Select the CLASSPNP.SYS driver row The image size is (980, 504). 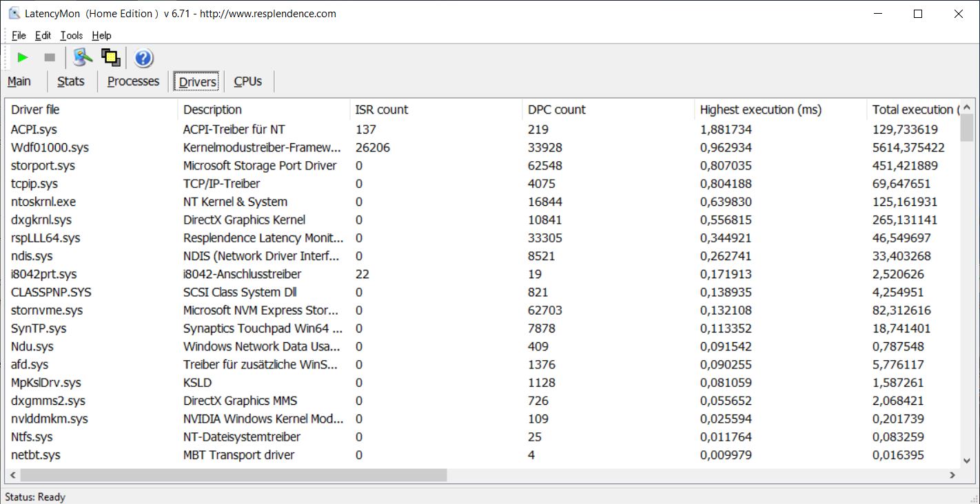(482, 292)
